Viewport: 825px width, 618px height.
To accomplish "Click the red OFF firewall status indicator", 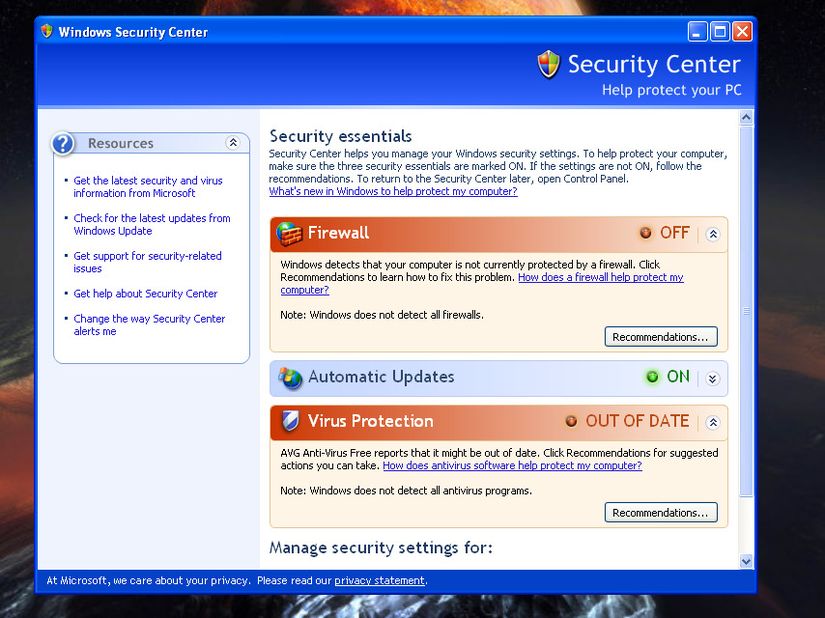I will click(664, 232).
